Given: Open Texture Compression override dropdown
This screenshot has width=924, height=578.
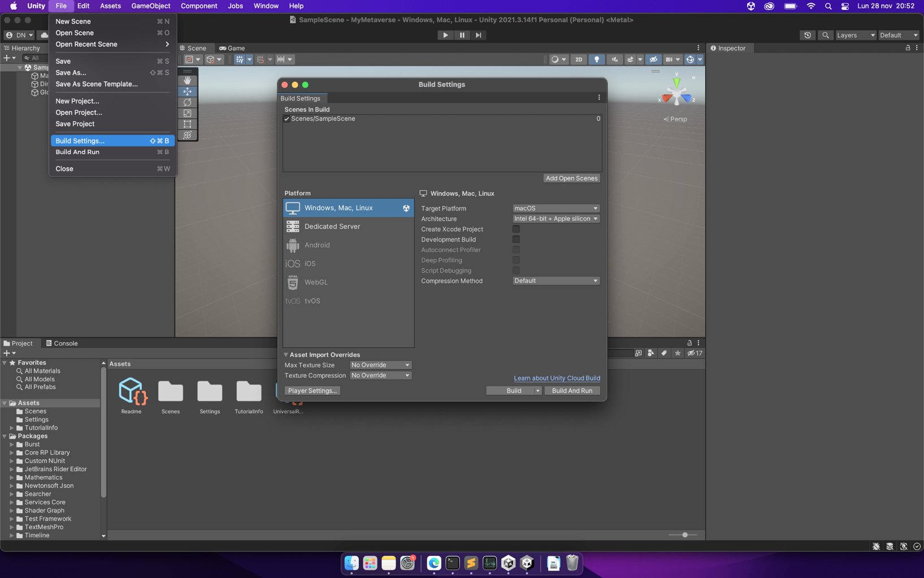Looking at the screenshot, I should click(x=380, y=376).
